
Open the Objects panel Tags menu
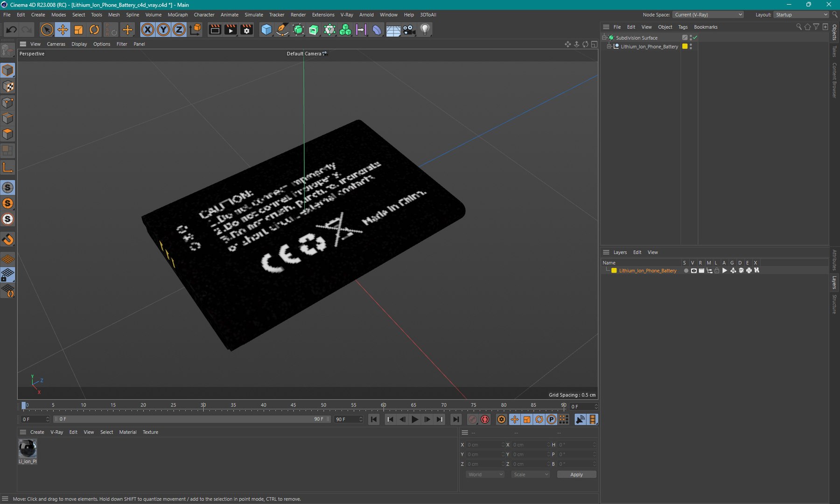pyautogui.click(x=683, y=27)
